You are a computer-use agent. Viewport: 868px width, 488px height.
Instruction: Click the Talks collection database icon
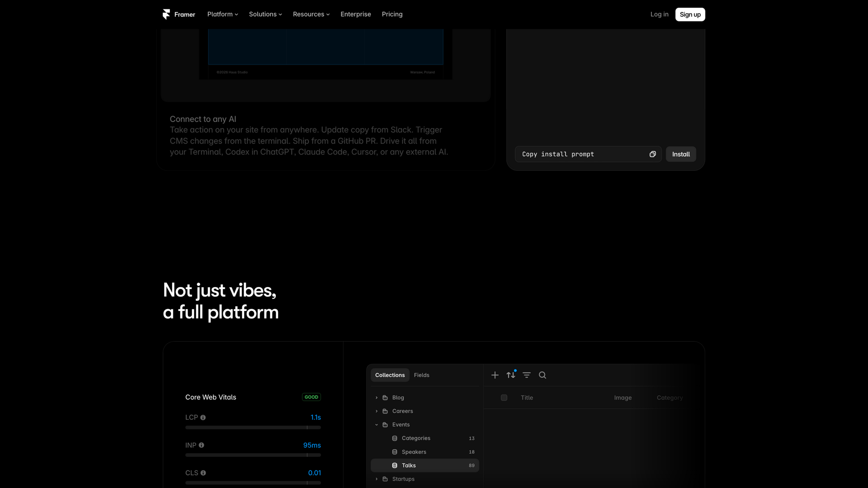coord(395,465)
